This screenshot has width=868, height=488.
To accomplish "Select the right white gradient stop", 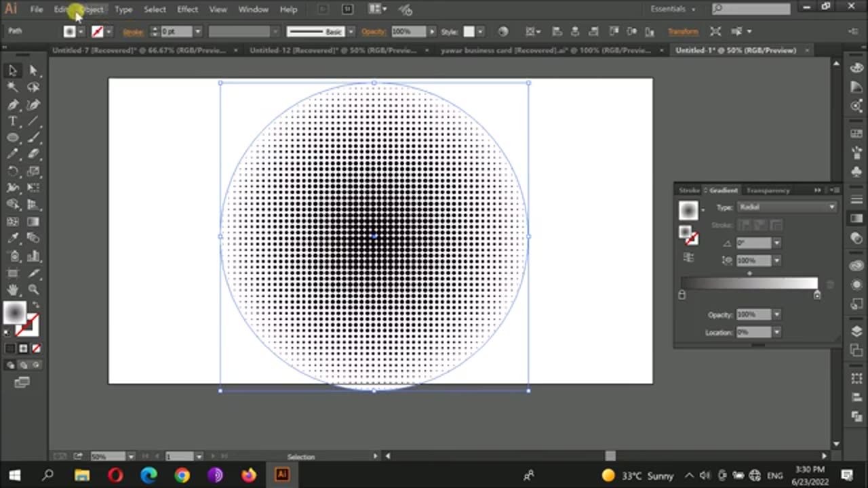I will click(x=817, y=295).
